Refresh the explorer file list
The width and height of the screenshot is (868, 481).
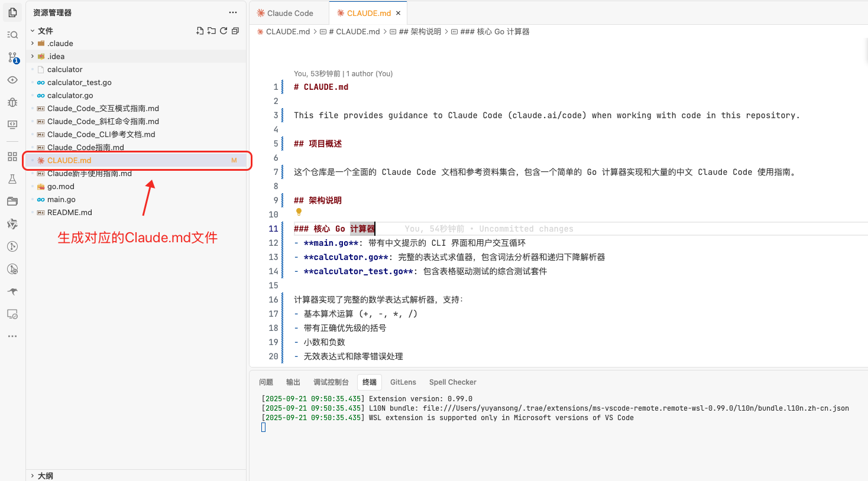click(224, 31)
